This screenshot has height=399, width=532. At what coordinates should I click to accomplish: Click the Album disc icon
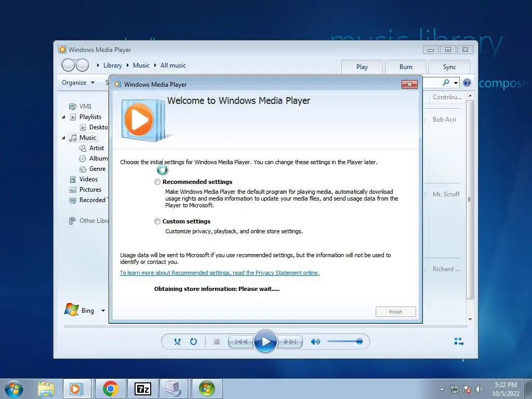coord(82,159)
